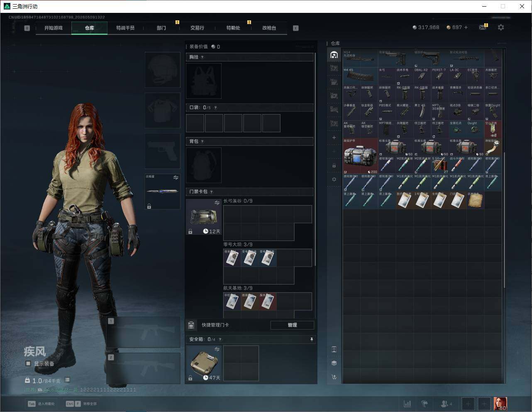Click the stack layers icon in warehouse sidebar

[334, 363]
